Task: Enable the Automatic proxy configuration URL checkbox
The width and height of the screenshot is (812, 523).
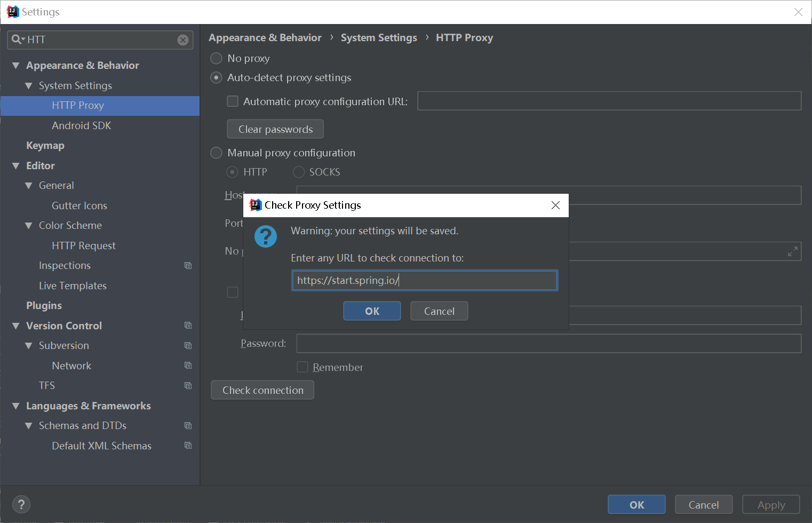Action: (x=233, y=101)
